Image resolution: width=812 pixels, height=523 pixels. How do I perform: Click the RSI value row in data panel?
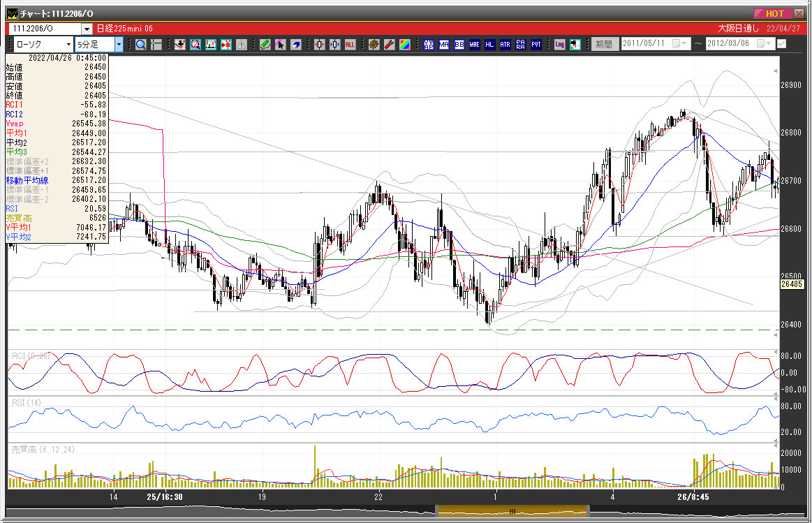(x=56, y=209)
